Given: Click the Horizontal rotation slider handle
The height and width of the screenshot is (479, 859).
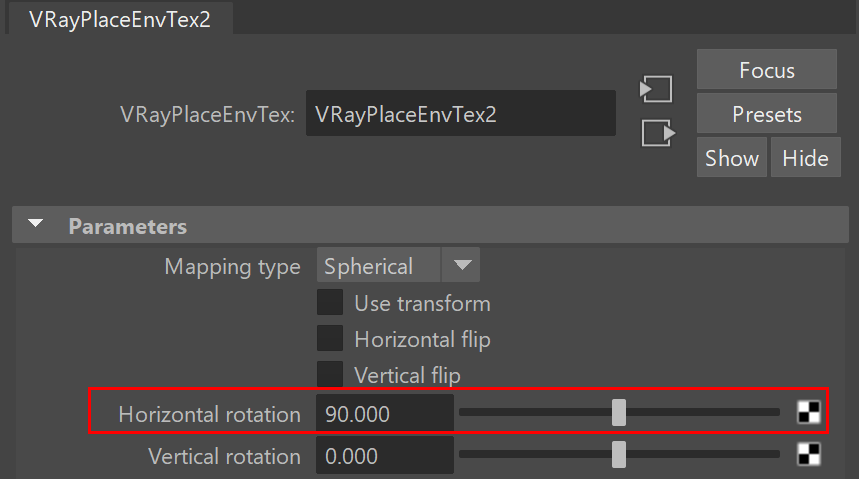Looking at the screenshot, I should coord(619,412).
